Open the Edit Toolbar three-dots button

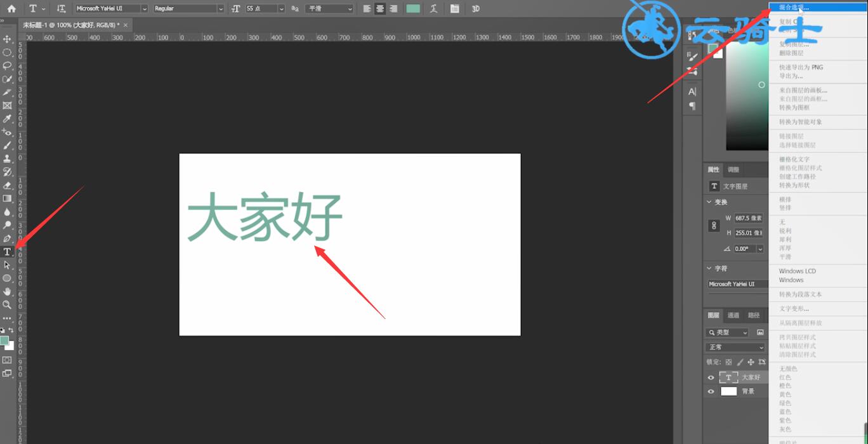tap(8, 318)
